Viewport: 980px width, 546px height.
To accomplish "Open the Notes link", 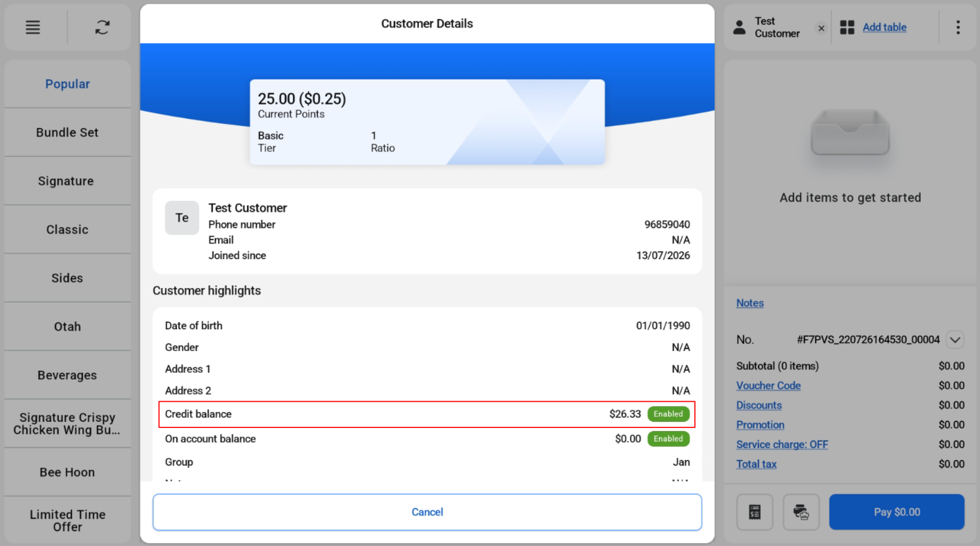I will point(750,303).
